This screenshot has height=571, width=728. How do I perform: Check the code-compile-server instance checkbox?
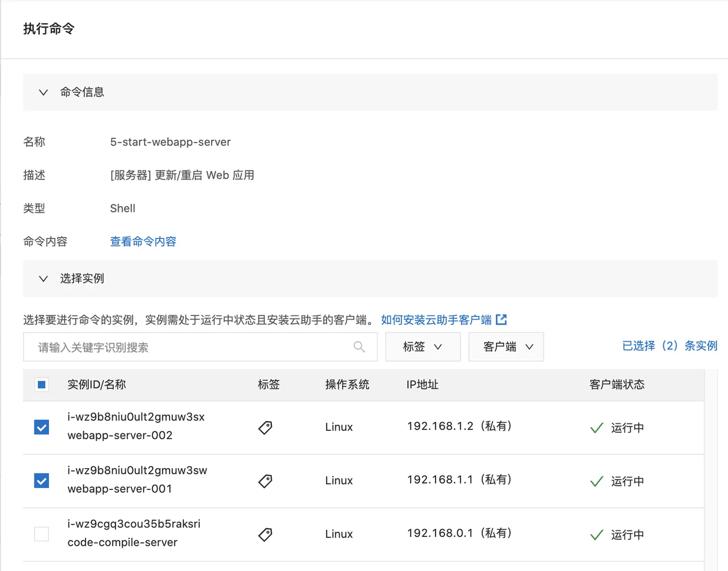42,534
